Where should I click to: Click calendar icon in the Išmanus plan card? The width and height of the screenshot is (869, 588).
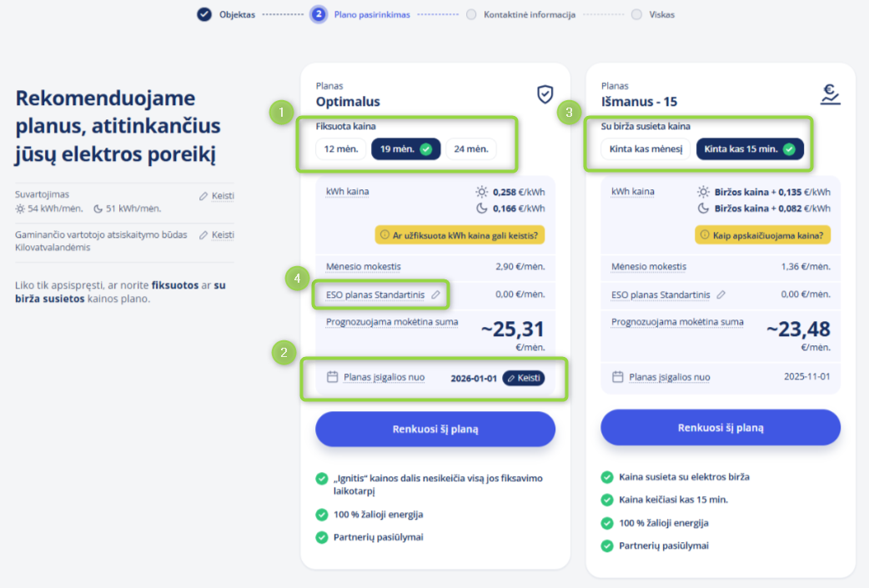tap(618, 377)
